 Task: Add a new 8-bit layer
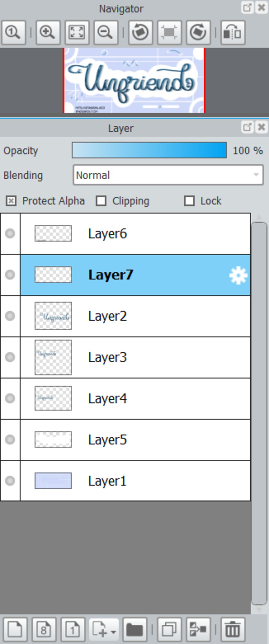pos(44,630)
